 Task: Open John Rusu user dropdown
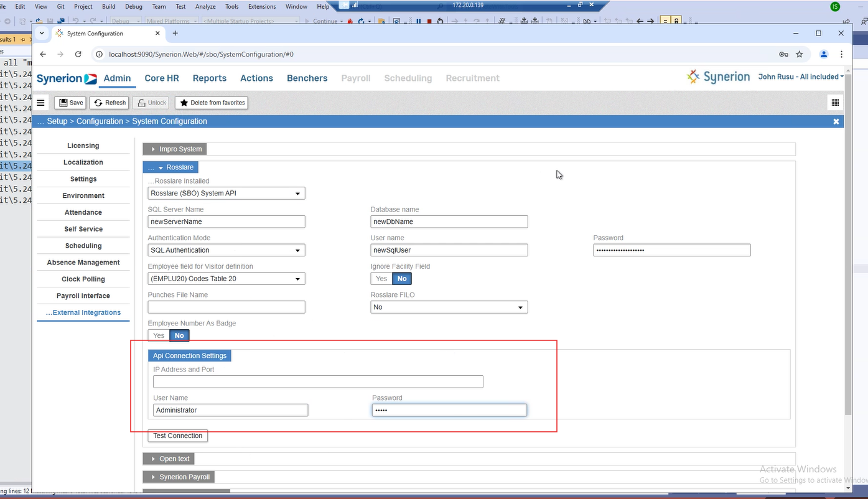tap(801, 77)
